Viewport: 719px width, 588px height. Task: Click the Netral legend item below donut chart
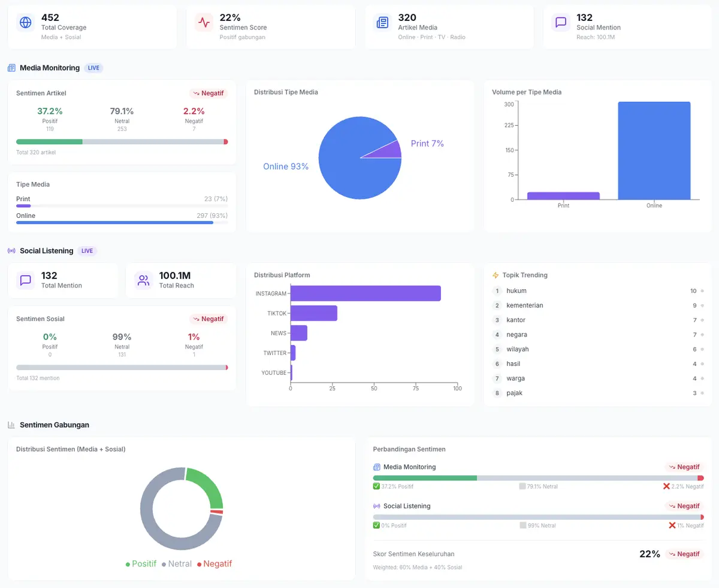[177, 564]
